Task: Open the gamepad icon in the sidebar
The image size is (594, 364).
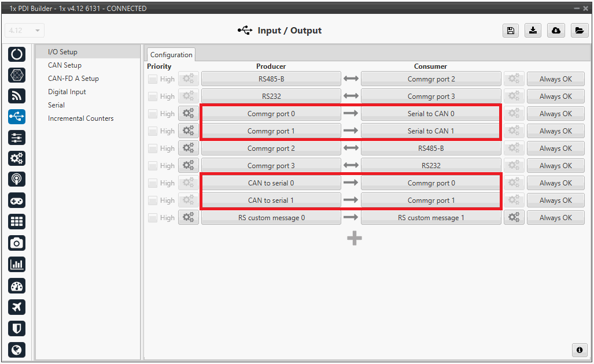Action: tap(17, 200)
